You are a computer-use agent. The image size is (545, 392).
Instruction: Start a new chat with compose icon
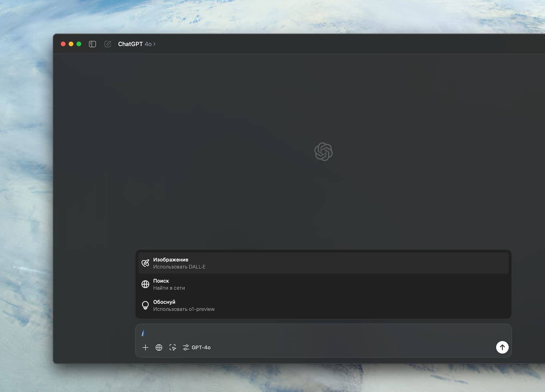pos(108,44)
